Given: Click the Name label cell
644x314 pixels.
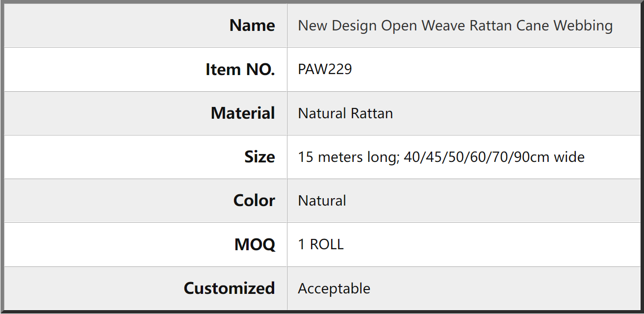Looking at the screenshot, I should point(146,26).
